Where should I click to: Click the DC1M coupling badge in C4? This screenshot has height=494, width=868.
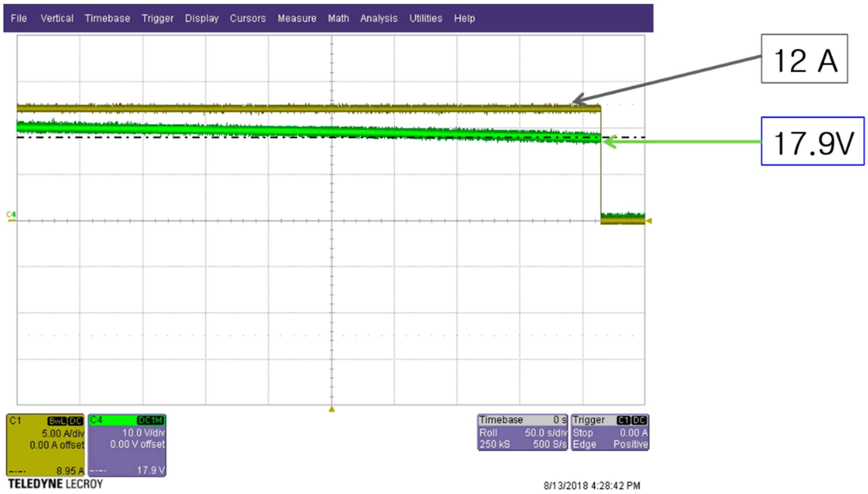click(151, 420)
